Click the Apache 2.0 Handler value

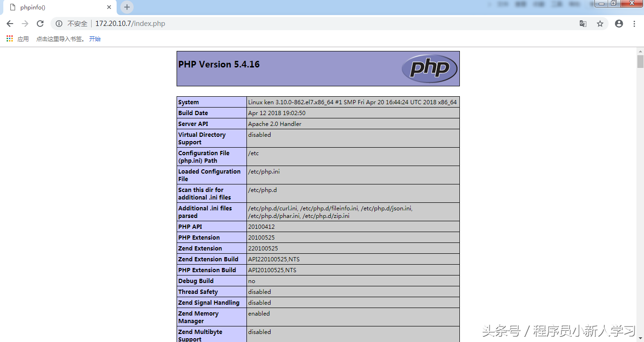click(x=275, y=124)
